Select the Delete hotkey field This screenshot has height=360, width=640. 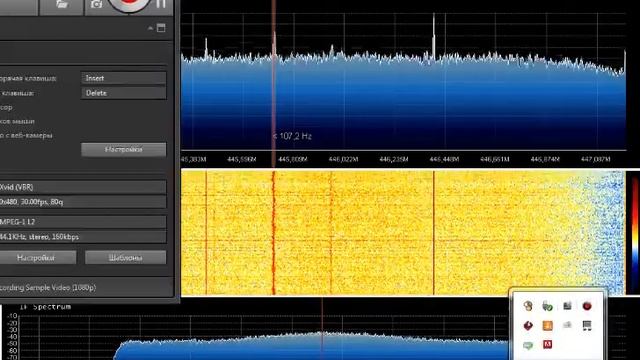[123, 93]
